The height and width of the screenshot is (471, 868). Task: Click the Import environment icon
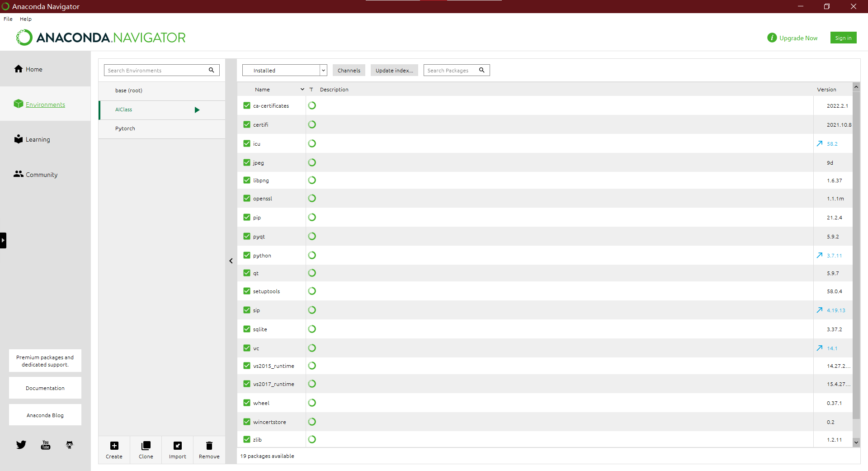tap(178, 446)
